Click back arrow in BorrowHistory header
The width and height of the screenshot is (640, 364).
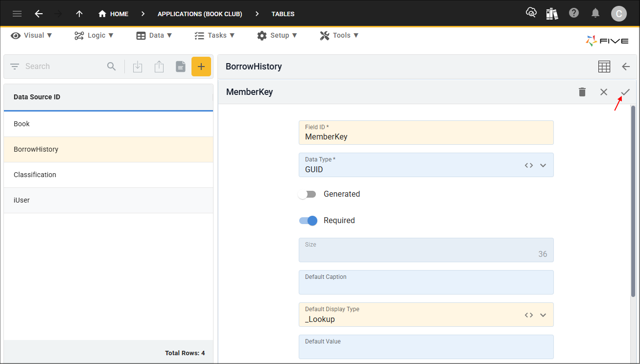pos(625,67)
